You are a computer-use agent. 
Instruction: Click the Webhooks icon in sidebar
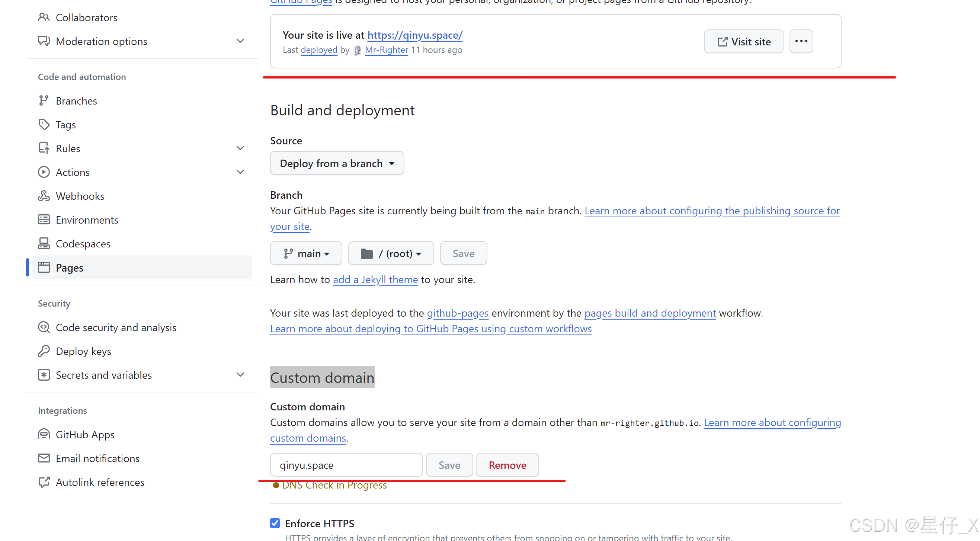44,196
